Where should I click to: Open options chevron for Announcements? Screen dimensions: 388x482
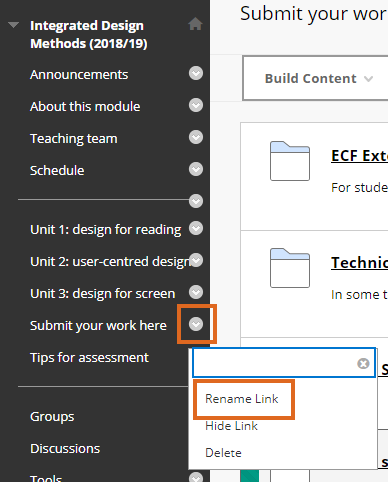click(x=196, y=73)
